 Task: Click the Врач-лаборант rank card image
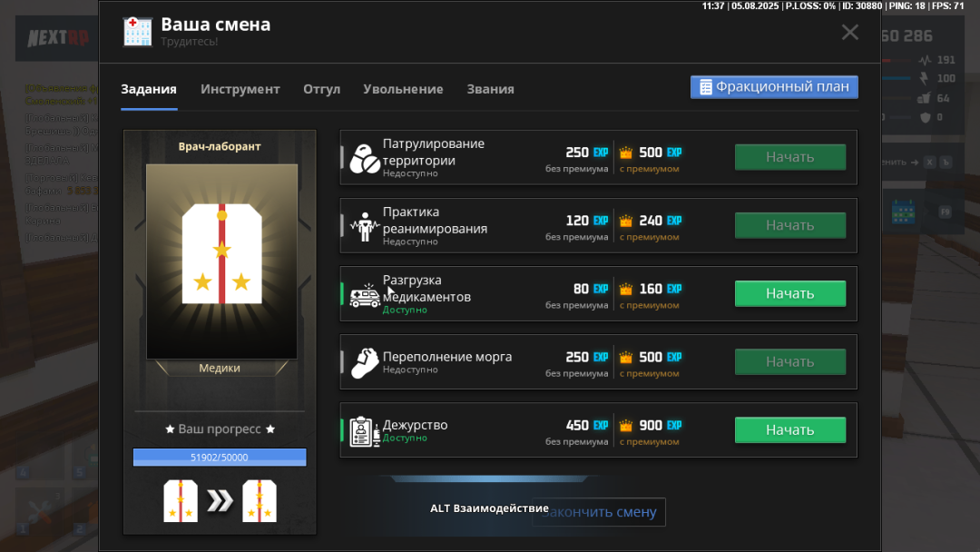coord(222,261)
